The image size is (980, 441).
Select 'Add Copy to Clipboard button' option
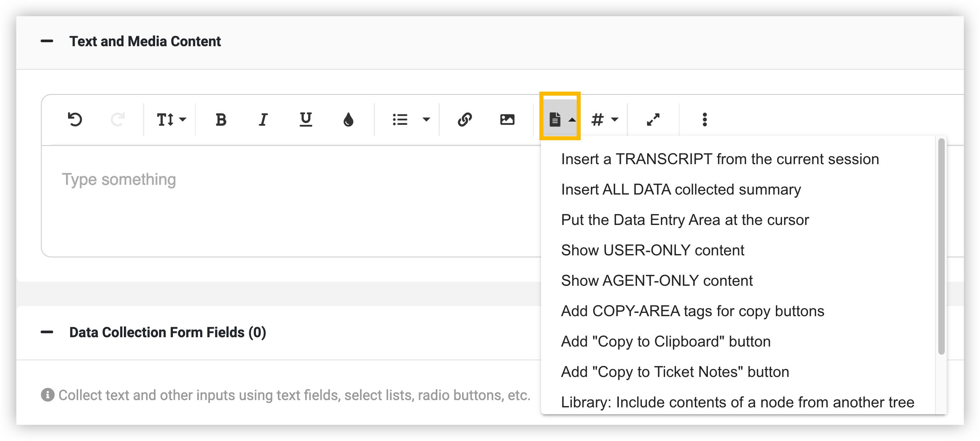[x=665, y=341]
